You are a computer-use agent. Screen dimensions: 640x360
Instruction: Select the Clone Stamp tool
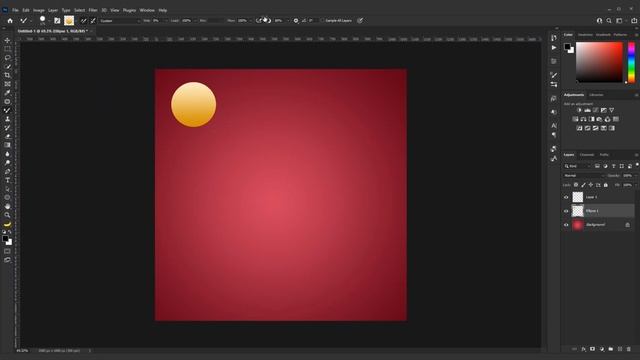(x=7, y=119)
